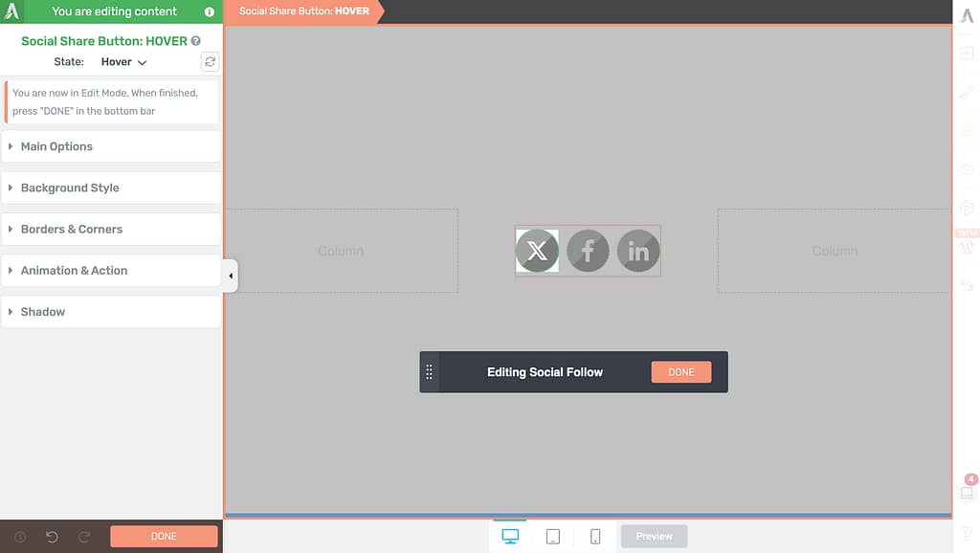
Task: Click the redo arrow icon
Action: [84, 537]
